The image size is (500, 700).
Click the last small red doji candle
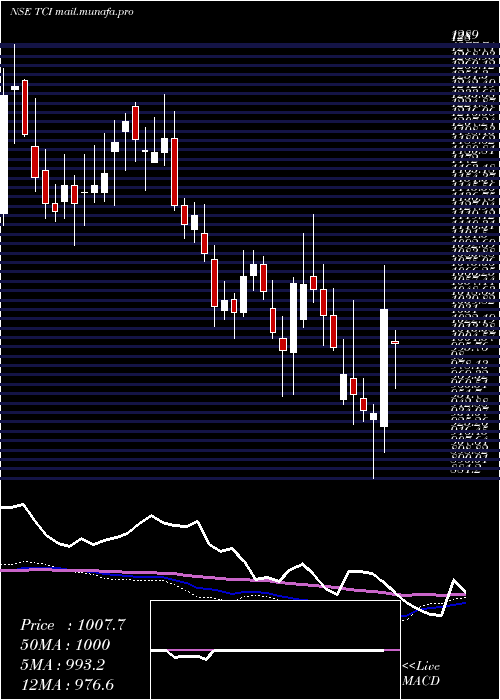395,342
